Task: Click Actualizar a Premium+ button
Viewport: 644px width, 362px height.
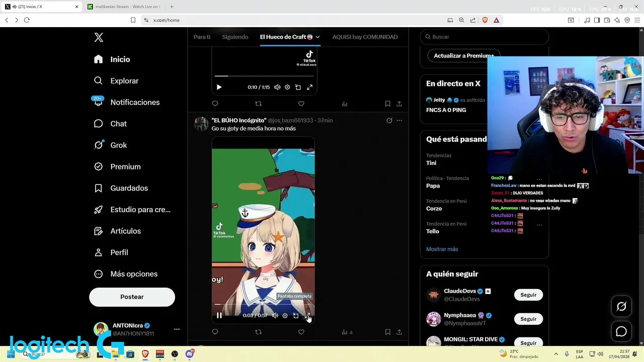Action: (x=464, y=56)
